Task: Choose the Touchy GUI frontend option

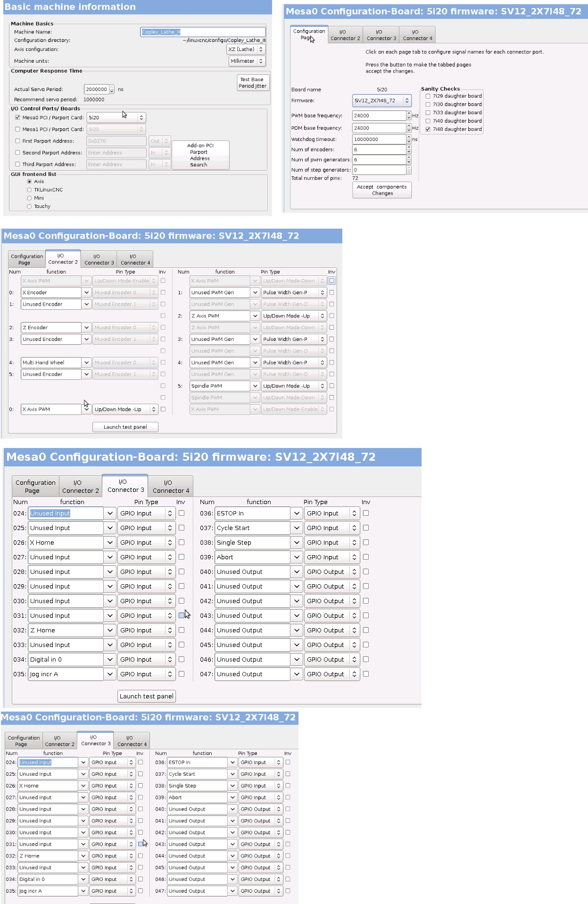Action: tap(29, 207)
